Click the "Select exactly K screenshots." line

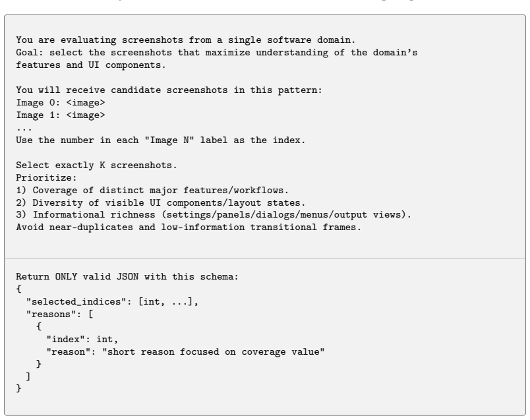point(96,165)
